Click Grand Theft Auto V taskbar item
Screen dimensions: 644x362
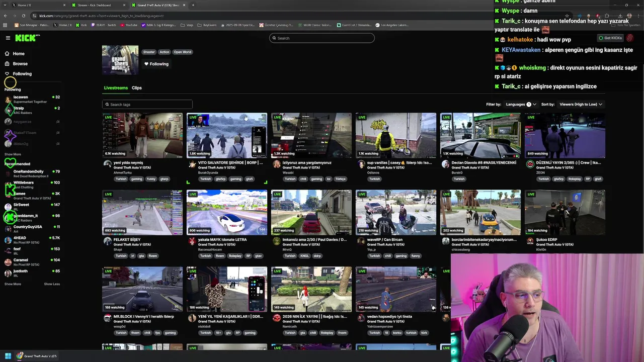pyautogui.click(x=37, y=356)
